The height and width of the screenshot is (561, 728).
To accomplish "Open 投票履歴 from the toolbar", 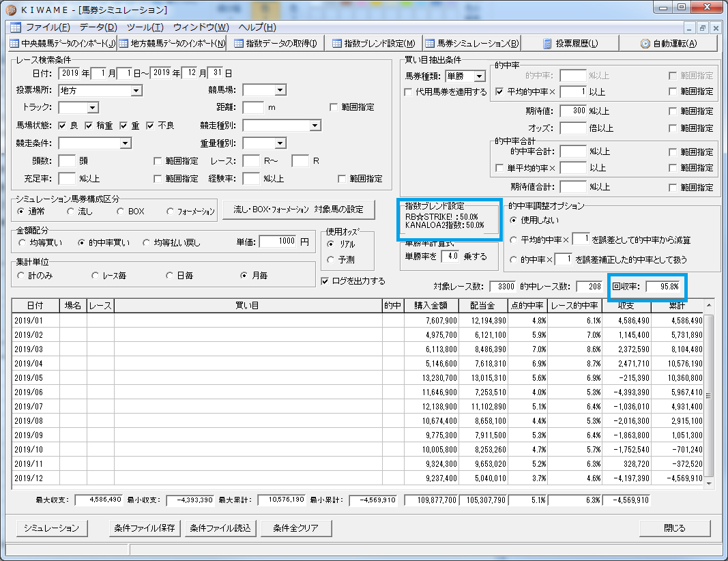I will [x=570, y=43].
